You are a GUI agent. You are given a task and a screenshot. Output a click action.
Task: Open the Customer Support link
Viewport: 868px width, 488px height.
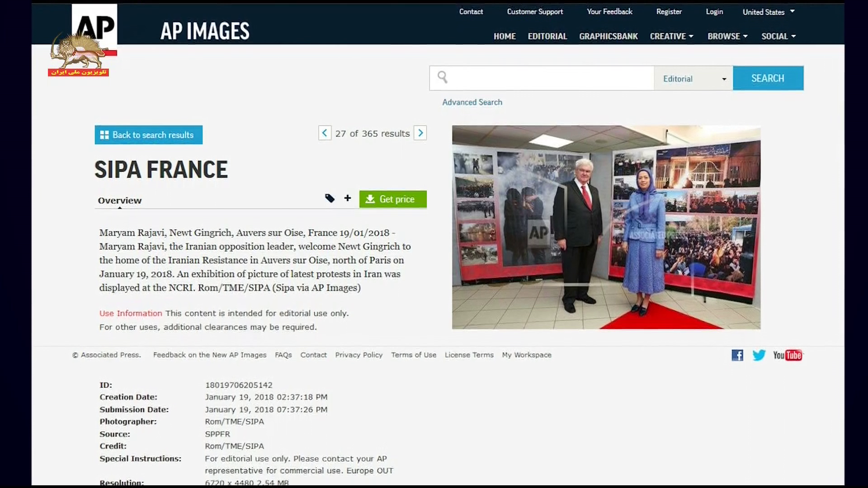535,12
